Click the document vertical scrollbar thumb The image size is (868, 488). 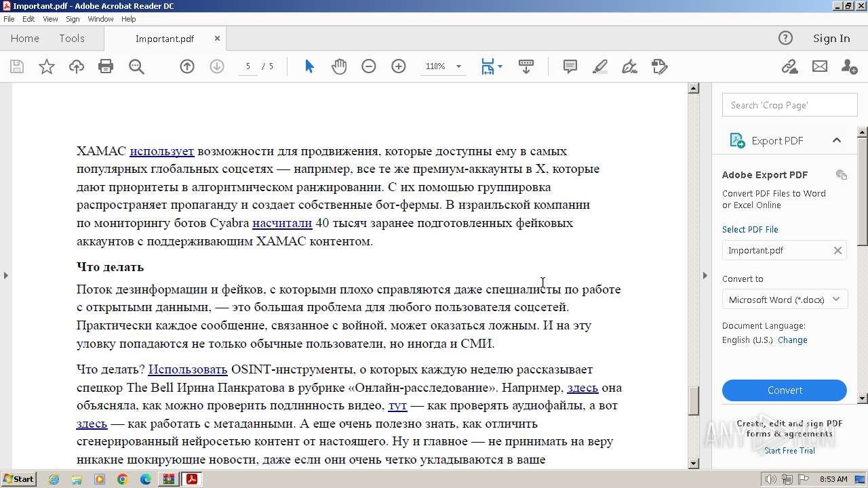(693, 401)
